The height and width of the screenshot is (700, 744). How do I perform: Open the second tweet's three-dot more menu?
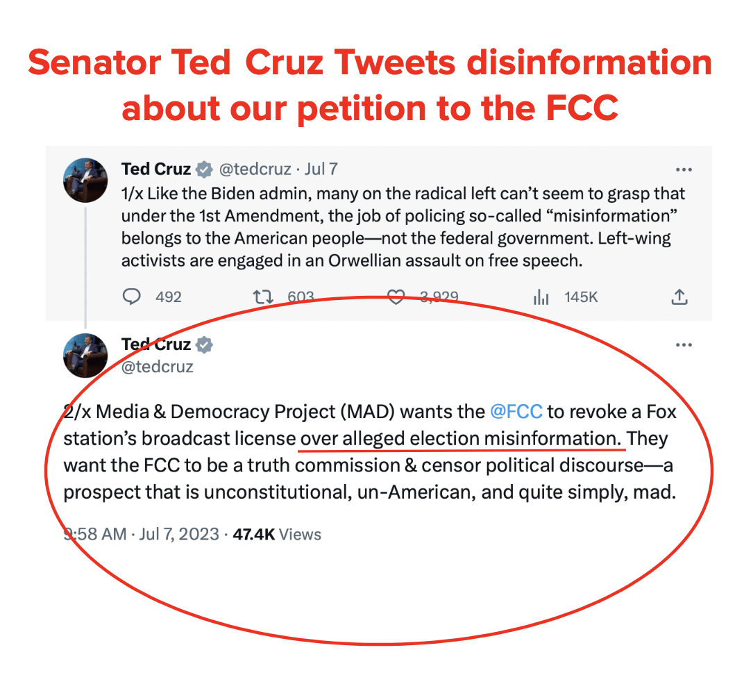coord(684,344)
